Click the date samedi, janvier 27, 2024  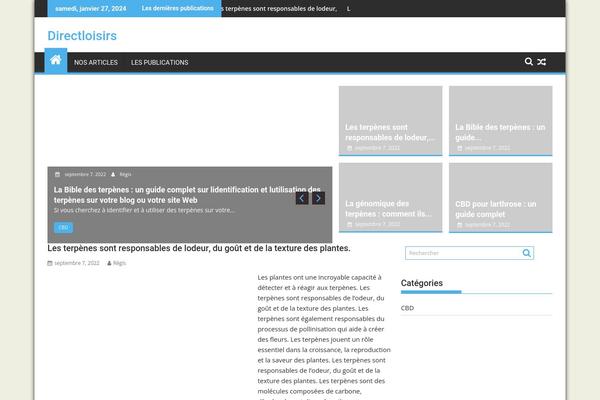tap(91, 8)
